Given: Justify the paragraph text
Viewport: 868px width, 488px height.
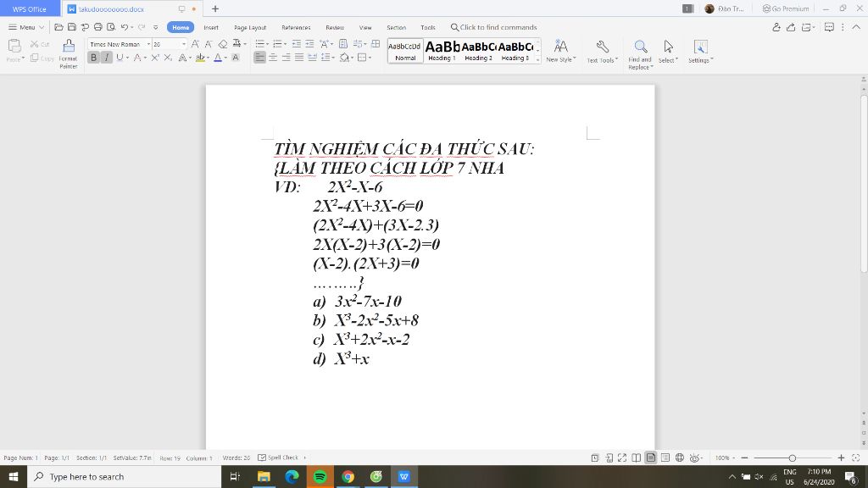Looking at the screenshot, I should pyautogui.click(x=299, y=58).
